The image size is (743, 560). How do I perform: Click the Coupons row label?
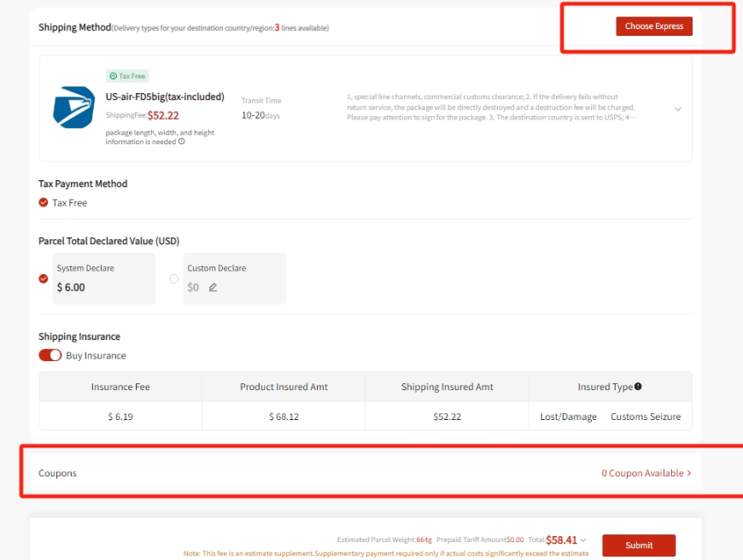[x=57, y=473]
